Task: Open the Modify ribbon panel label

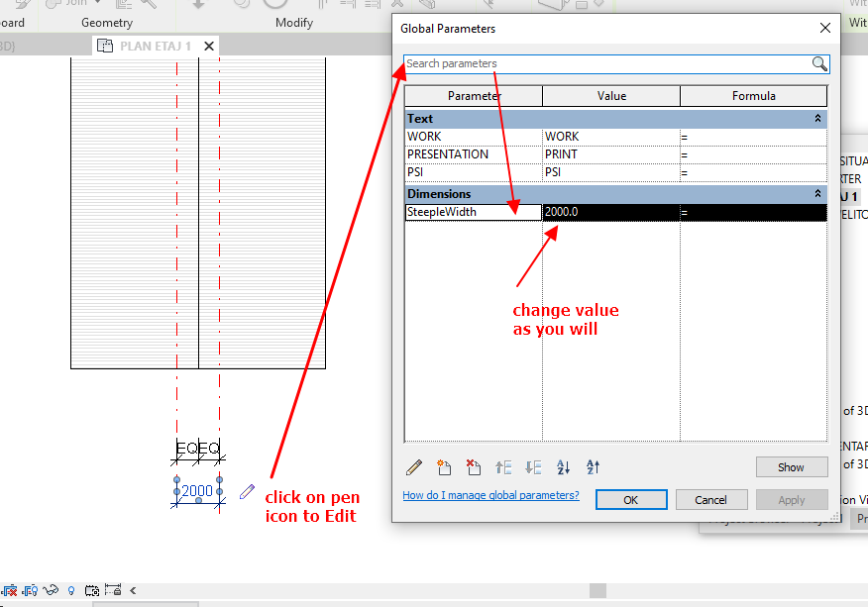Action: coord(293,22)
